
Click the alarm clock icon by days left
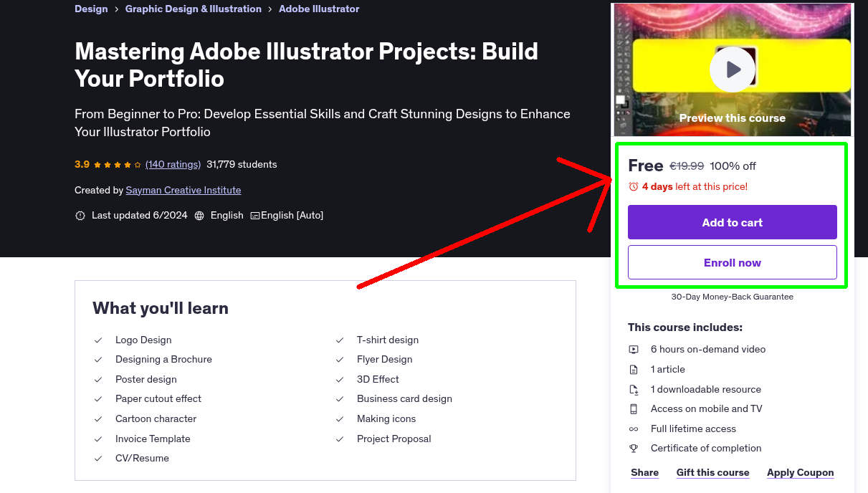click(x=634, y=186)
